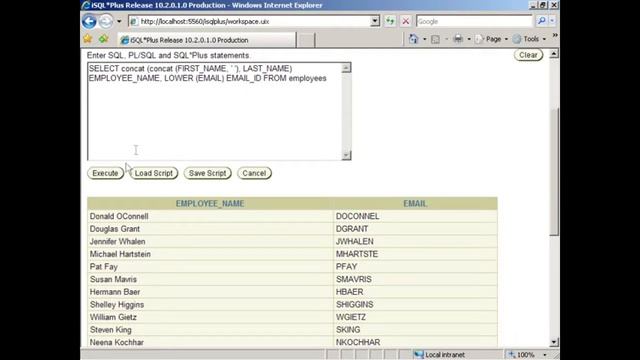This screenshot has width=640, height=360.
Task: Click the page vertical scrollbar thumb
Action: (554, 172)
